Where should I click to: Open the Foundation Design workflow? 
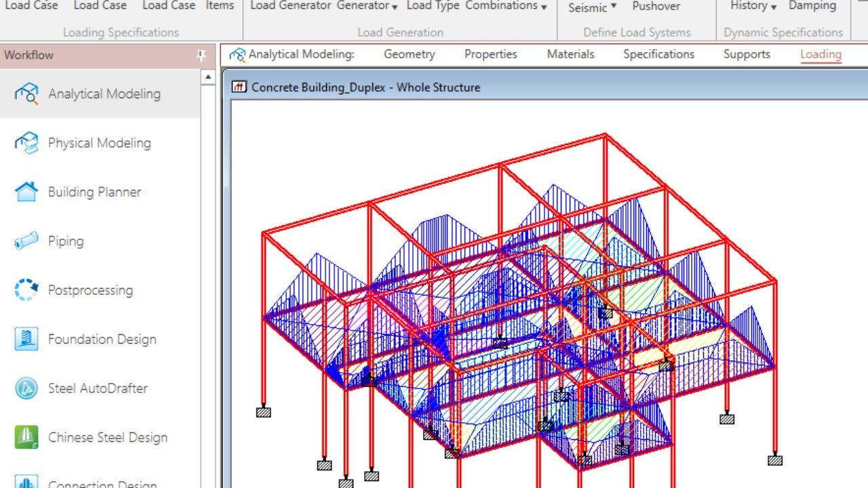(100, 339)
